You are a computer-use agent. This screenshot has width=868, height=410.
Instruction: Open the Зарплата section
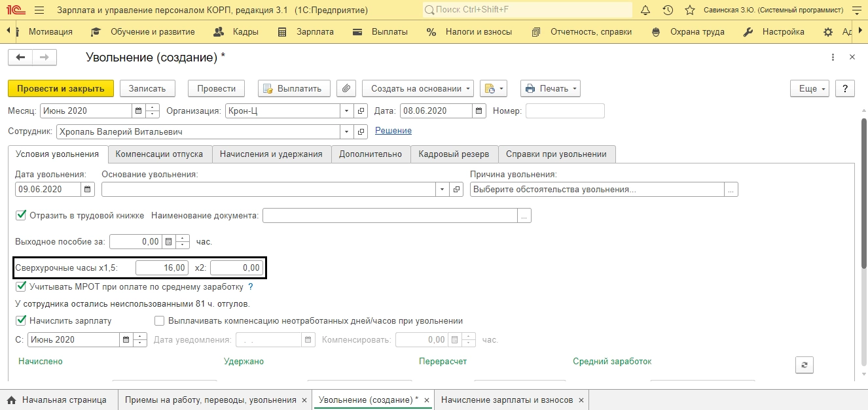306,31
